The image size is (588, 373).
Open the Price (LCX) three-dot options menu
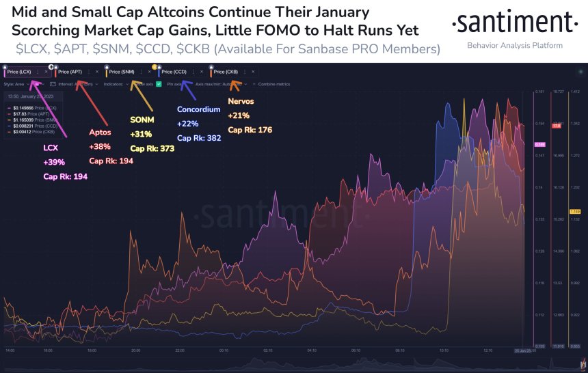click(38, 72)
